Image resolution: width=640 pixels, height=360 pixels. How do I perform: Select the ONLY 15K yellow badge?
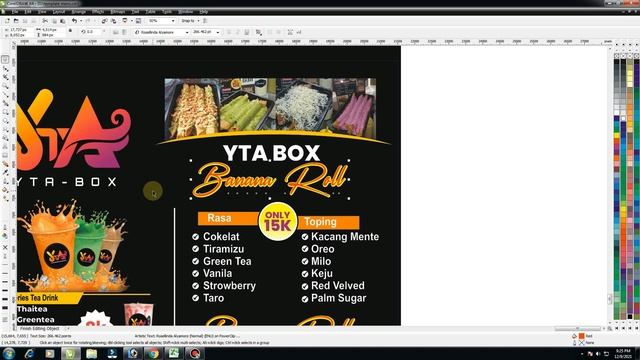click(278, 221)
